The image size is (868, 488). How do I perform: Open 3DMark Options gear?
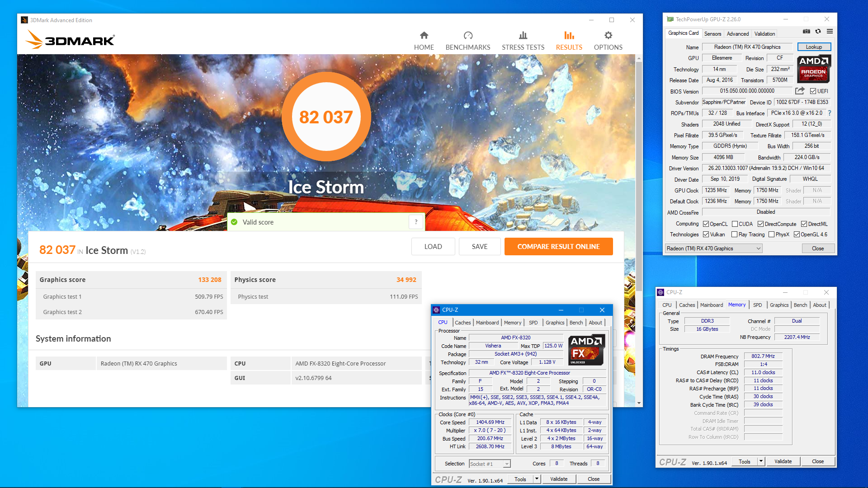click(x=608, y=35)
